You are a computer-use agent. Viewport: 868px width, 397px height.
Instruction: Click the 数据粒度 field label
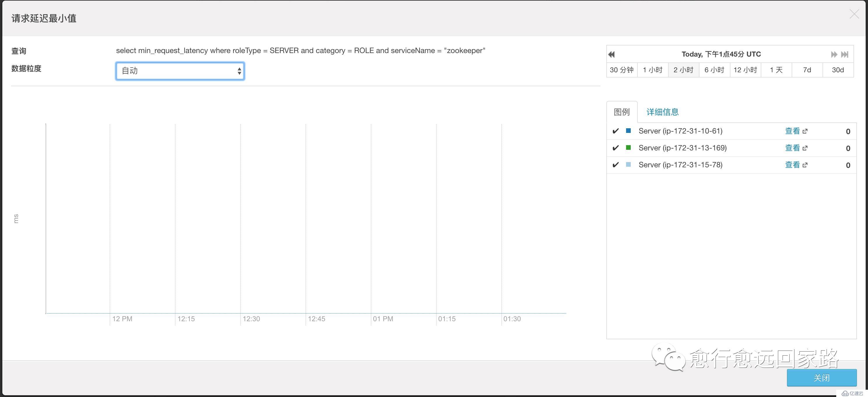click(26, 68)
